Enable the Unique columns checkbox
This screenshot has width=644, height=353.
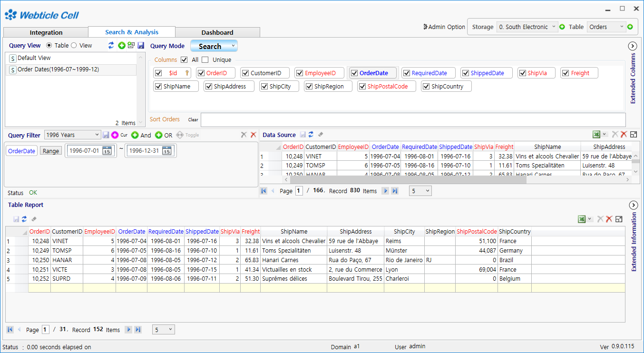[205, 60]
